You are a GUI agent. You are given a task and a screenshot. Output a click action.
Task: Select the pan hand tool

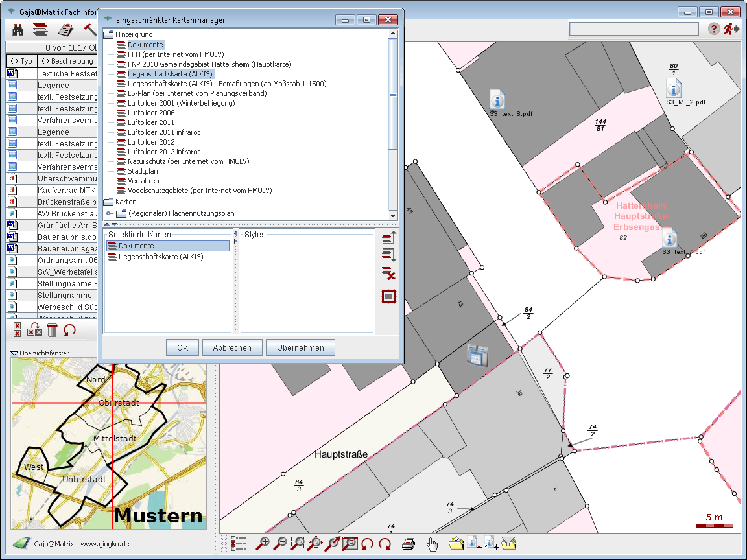coord(432,544)
